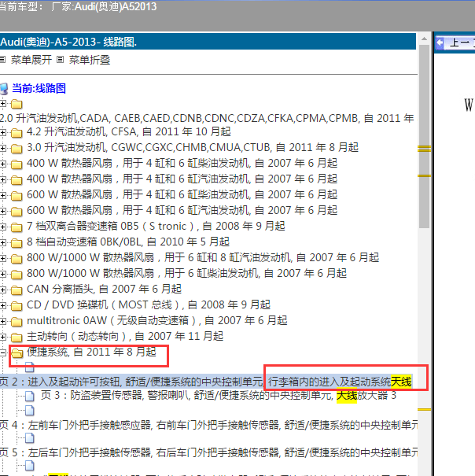Viewport: 475px width, 476px height.
Task: Click Audi(奥迪)-A5-2013- 线路图 header bar
Action: [208, 42]
